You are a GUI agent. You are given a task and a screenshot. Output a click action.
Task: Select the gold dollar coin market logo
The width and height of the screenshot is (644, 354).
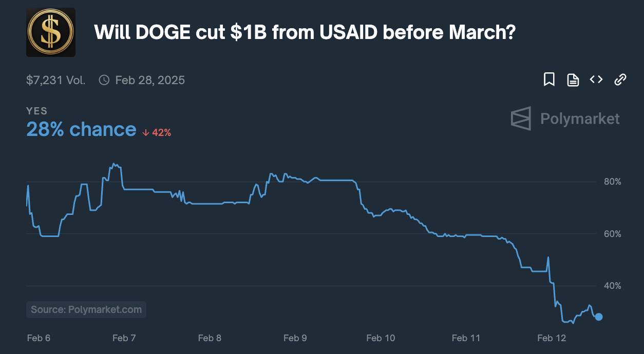pos(51,32)
